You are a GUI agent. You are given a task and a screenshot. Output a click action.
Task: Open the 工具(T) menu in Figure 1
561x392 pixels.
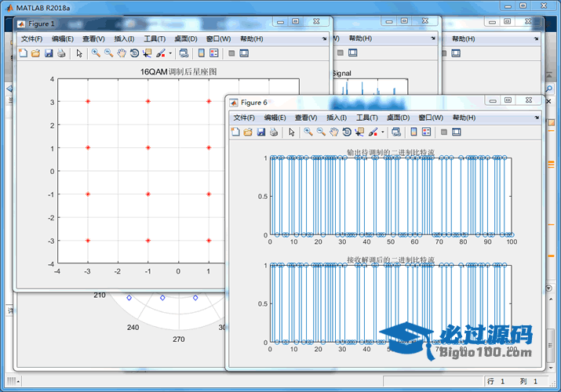[x=155, y=38]
